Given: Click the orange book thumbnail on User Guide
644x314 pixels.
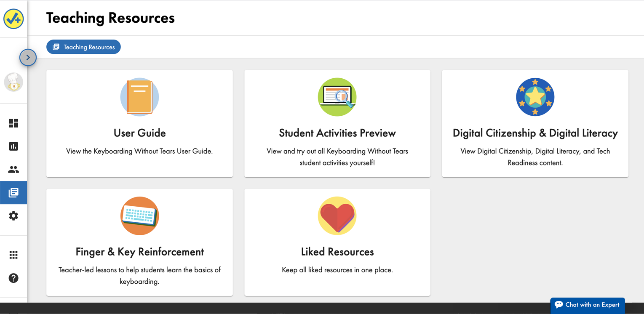Looking at the screenshot, I should point(139,97).
